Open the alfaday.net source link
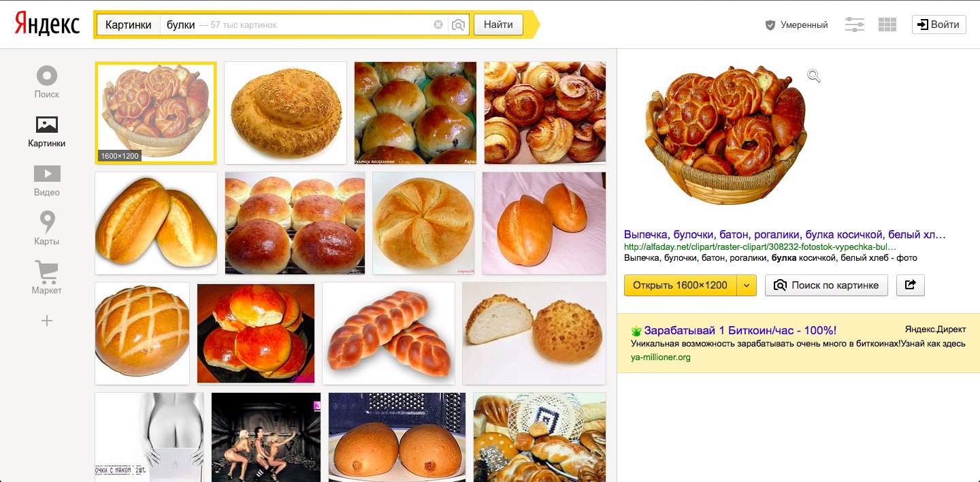This screenshot has width=980, height=482. (x=759, y=246)
